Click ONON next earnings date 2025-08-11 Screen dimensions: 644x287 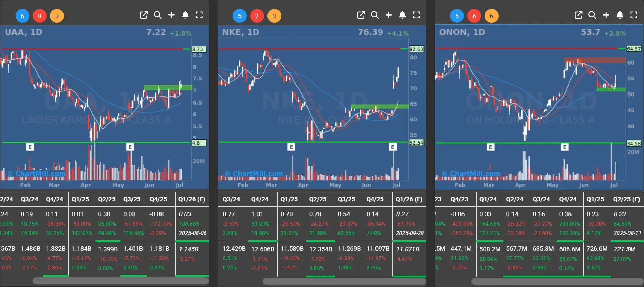627,233
